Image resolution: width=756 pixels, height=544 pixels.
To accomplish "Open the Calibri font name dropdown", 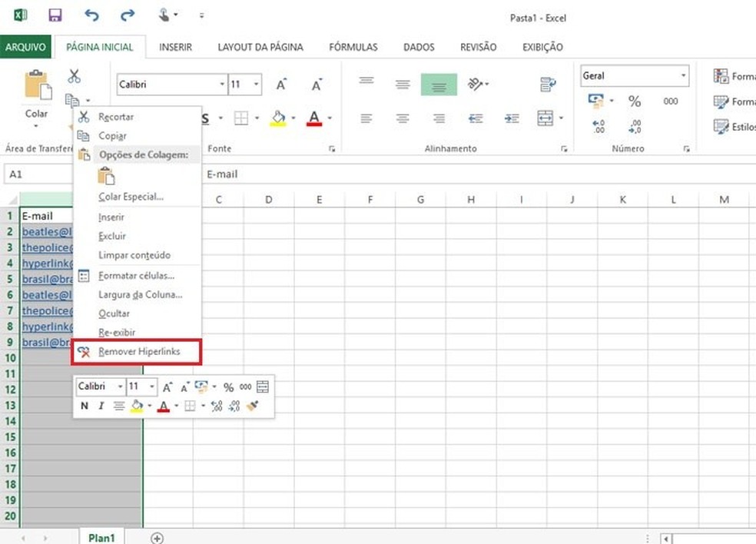I will tap(221, 85).
